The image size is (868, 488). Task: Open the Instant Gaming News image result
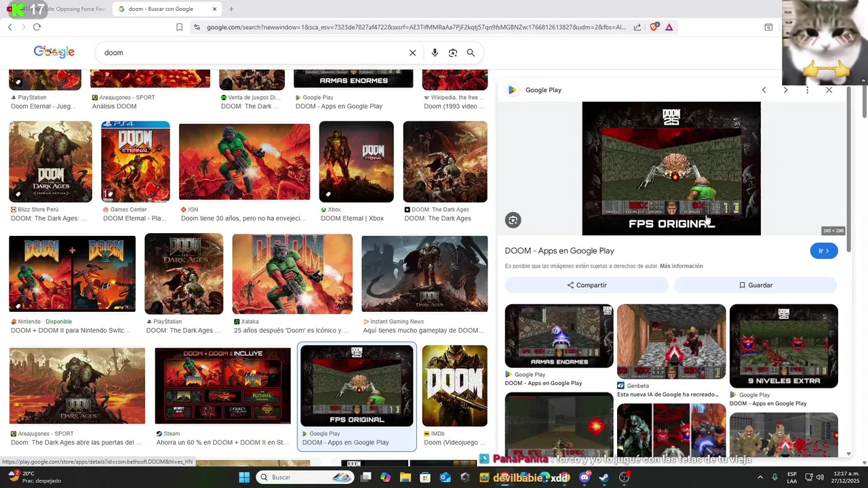(x=425, y=274)
